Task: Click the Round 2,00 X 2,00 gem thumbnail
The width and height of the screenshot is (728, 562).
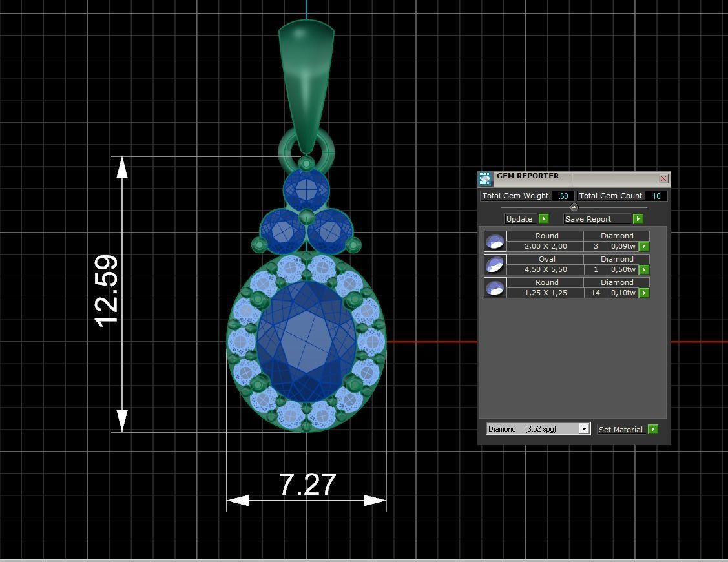Action: click(495, 241)
